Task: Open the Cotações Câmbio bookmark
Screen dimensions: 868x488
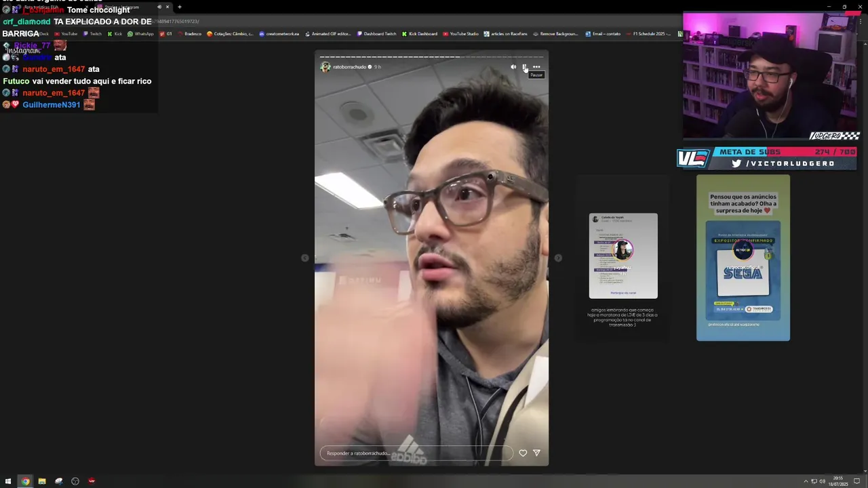Action: tap(231, 34)
